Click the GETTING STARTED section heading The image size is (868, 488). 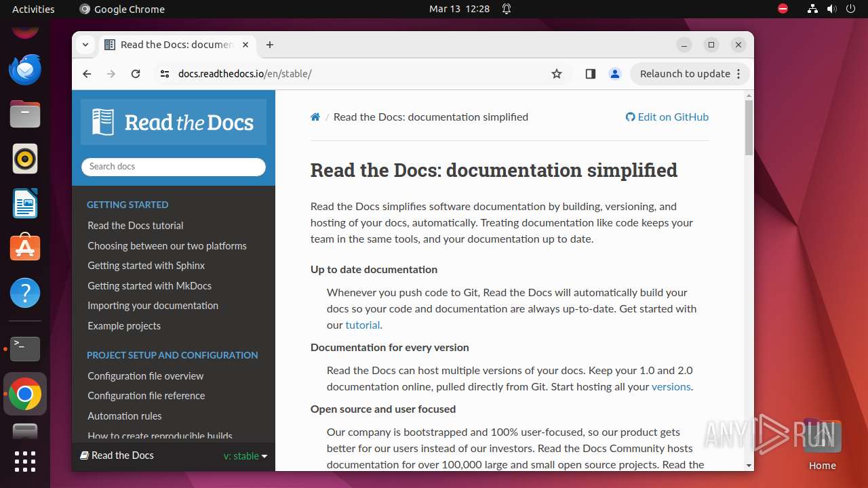pos(127,205)
